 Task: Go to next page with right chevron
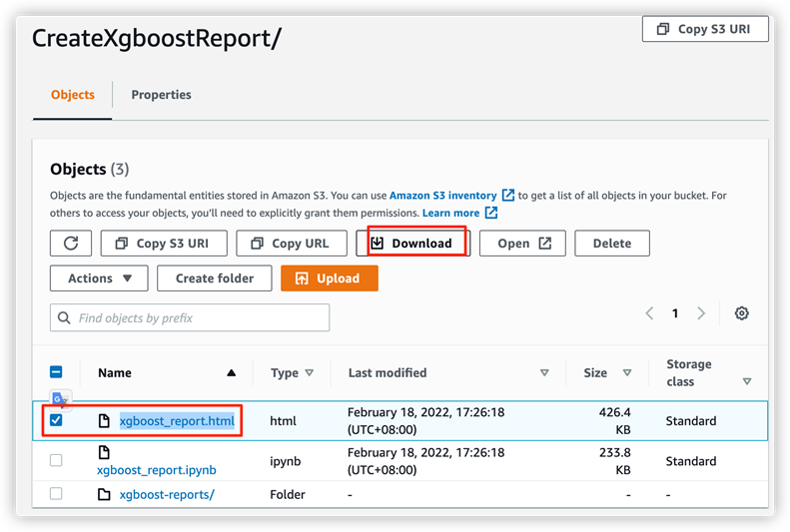click(701, 313)
